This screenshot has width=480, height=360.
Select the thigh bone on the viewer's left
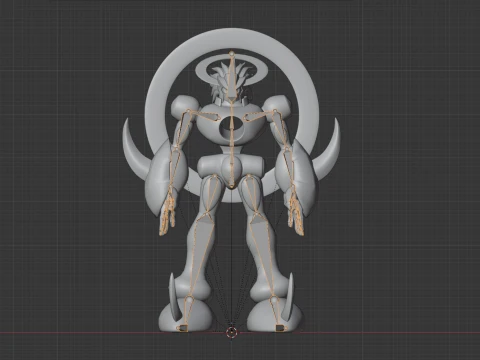point(211,194)
